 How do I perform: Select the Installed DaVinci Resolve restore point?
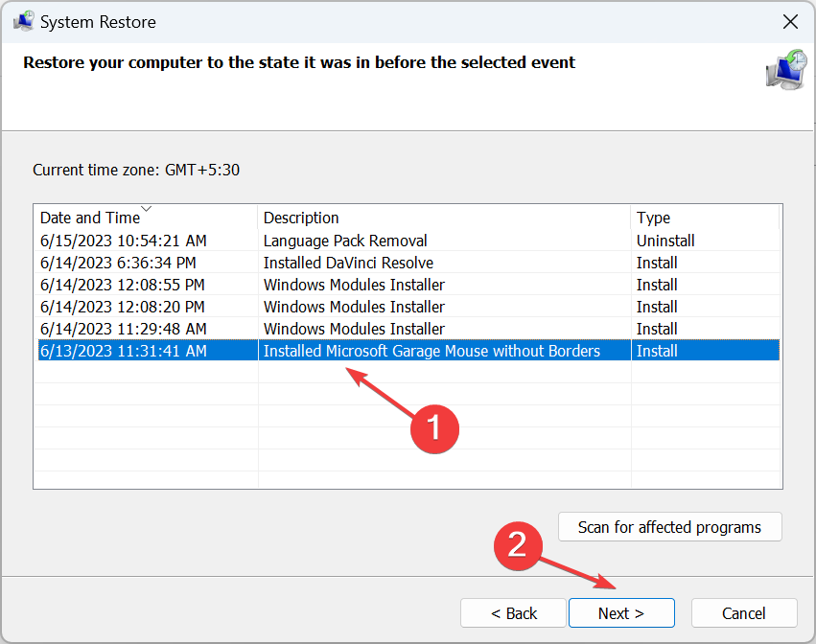coord(348,263)
